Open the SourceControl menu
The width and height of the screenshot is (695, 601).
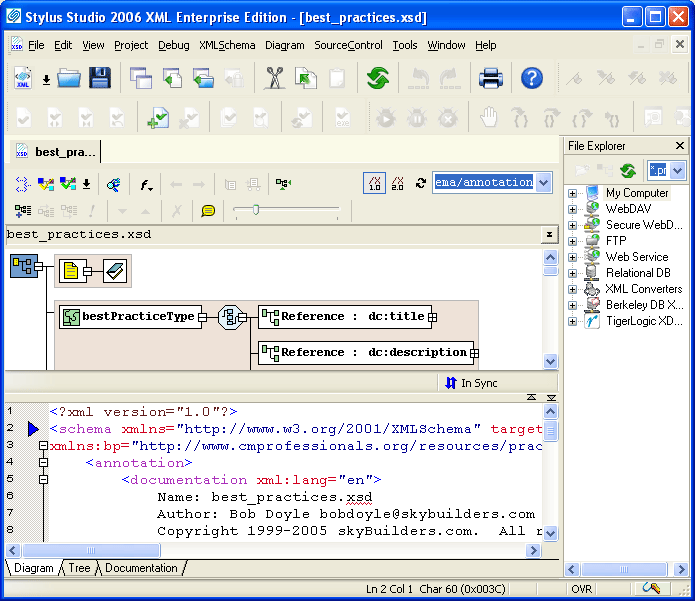coord(348,45)
